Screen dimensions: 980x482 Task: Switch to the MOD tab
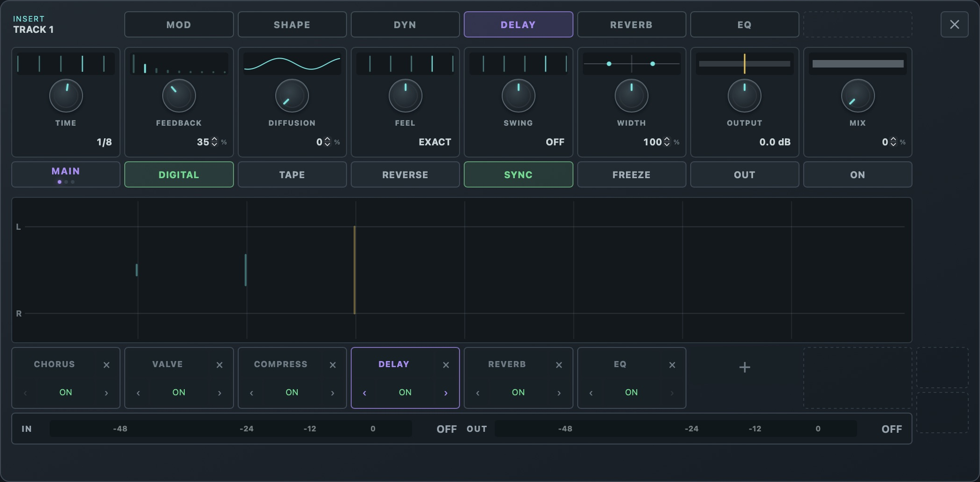179,24
